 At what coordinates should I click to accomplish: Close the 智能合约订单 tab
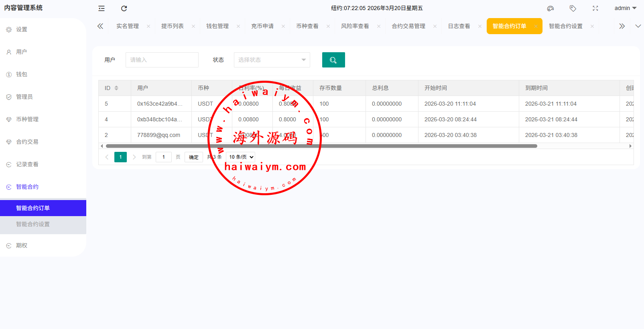click(x=536, y=27)
